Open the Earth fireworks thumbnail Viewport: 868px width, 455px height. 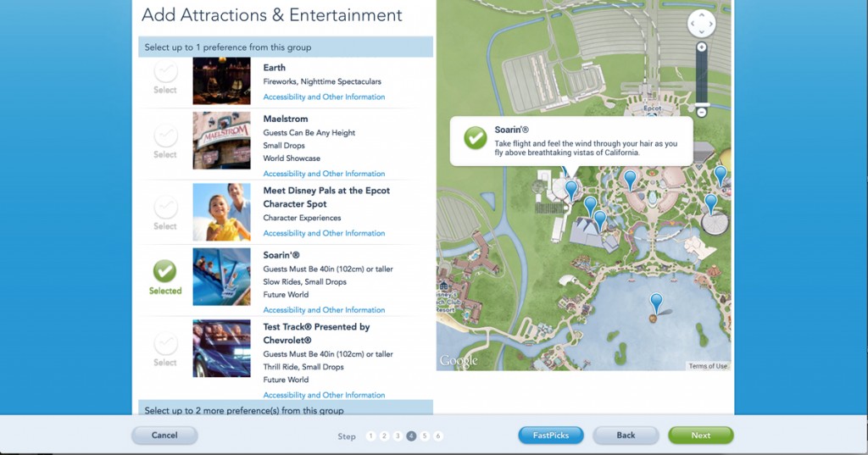pyautogui.click(x=221, y=80)
